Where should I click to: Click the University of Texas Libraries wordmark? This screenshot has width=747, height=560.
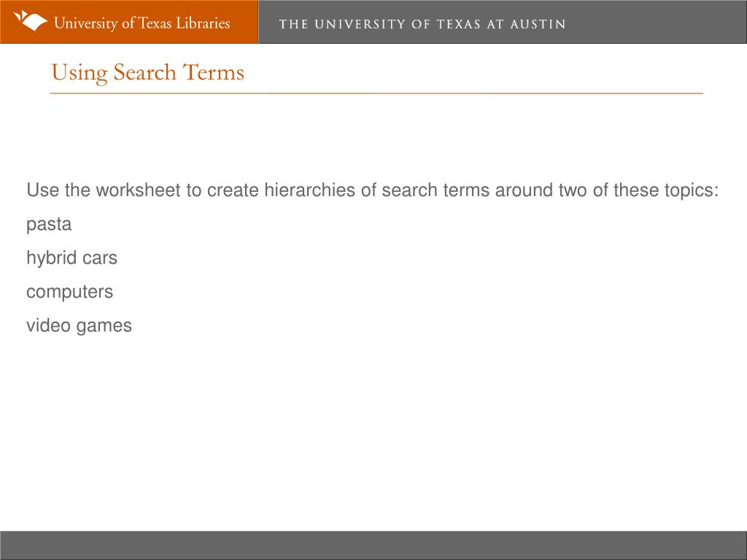pyautogui.click(x=142, y=23)
